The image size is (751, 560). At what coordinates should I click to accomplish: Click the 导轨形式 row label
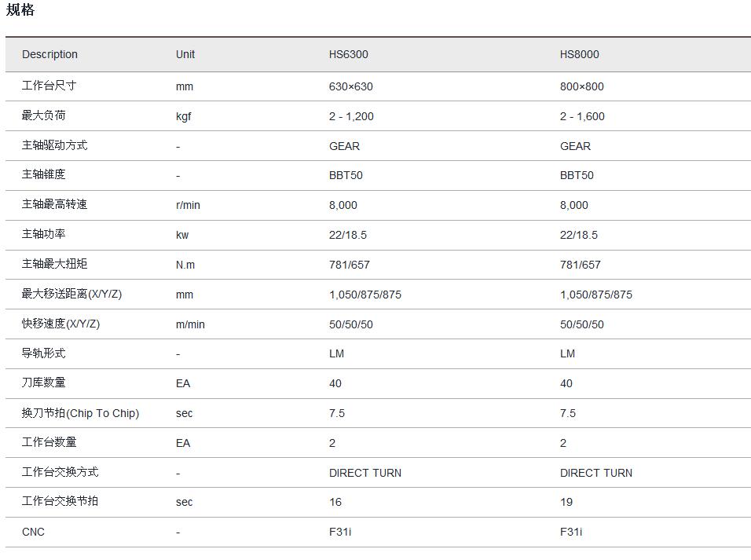click(43, 353)
